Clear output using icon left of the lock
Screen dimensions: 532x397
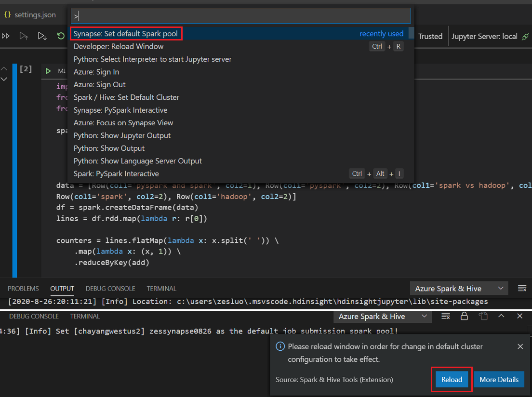(446, 316)
